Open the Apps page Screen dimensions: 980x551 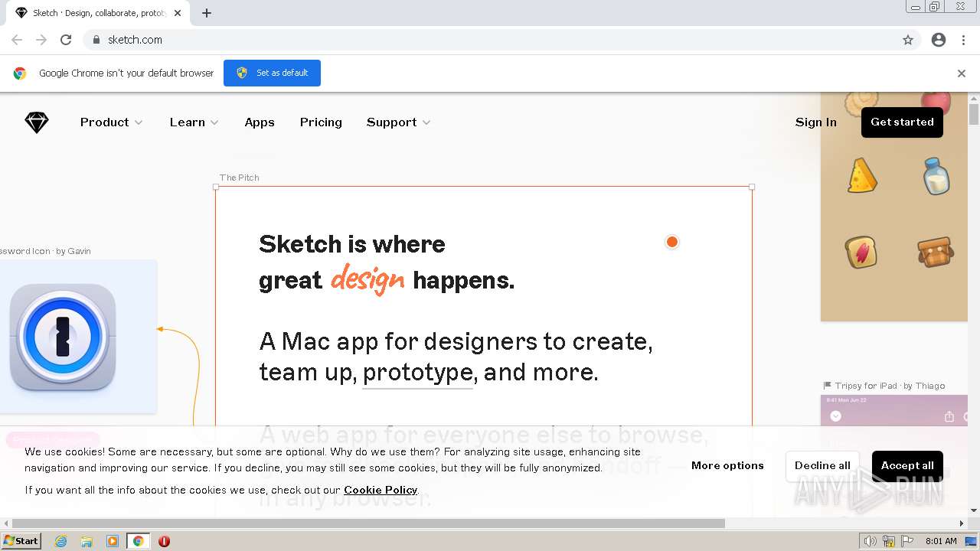coord(260,122)
